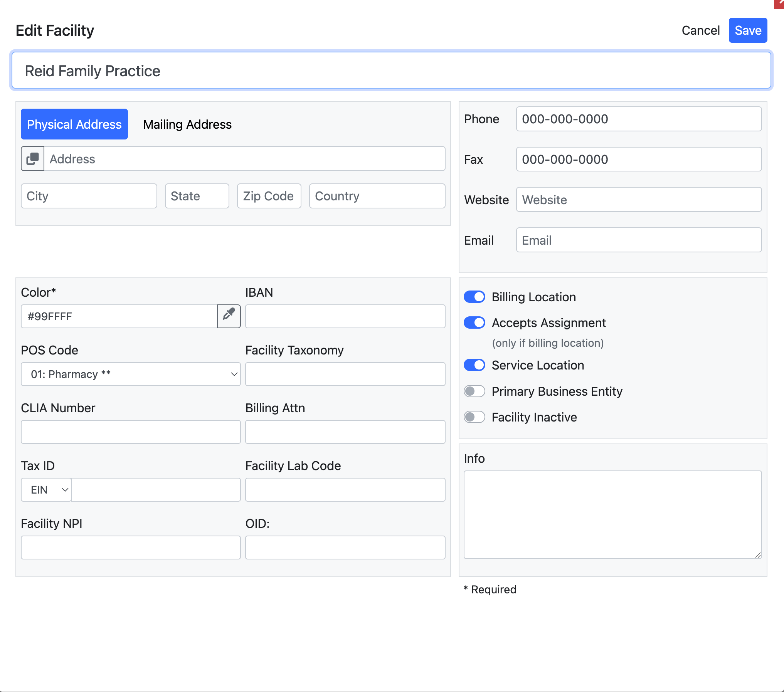Expand the EIN tax type dropdown
The image size is (784, 692).
[x=46, y=490]
